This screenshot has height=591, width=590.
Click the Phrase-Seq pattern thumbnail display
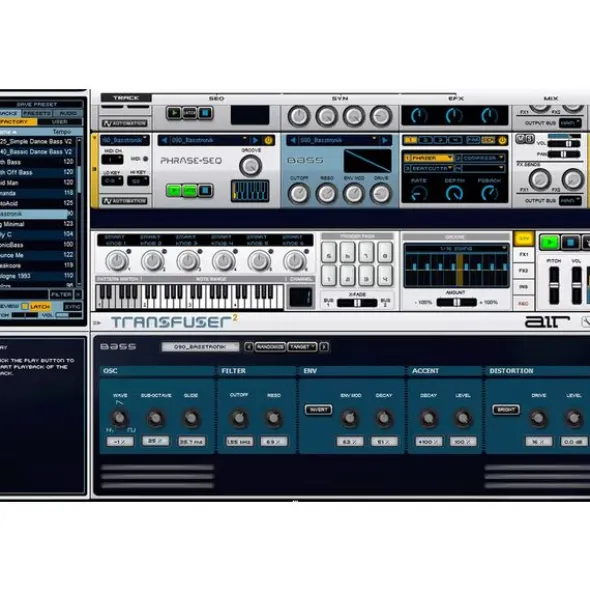click(250, 191)
